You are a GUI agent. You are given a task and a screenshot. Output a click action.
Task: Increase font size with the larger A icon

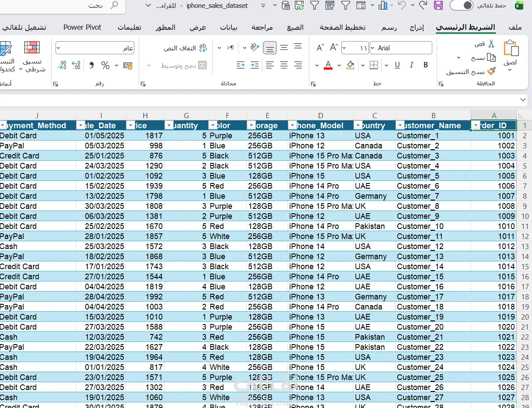pos(334,47)
